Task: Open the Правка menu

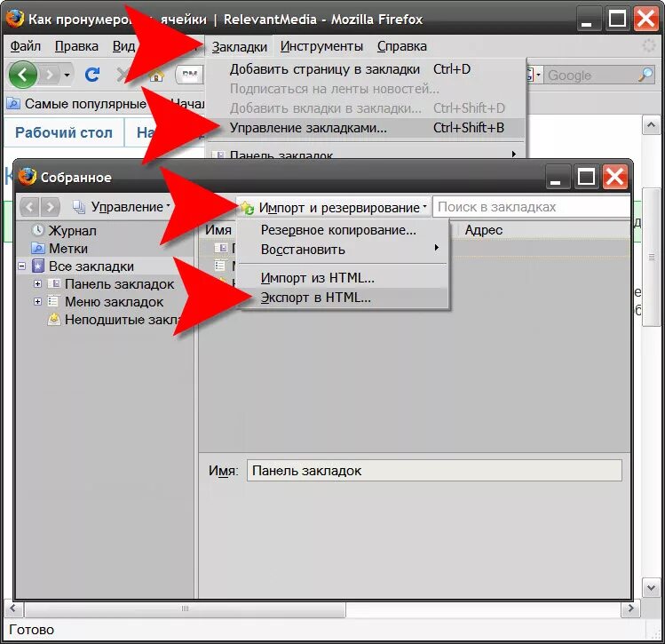Action: tap(76, 46)
